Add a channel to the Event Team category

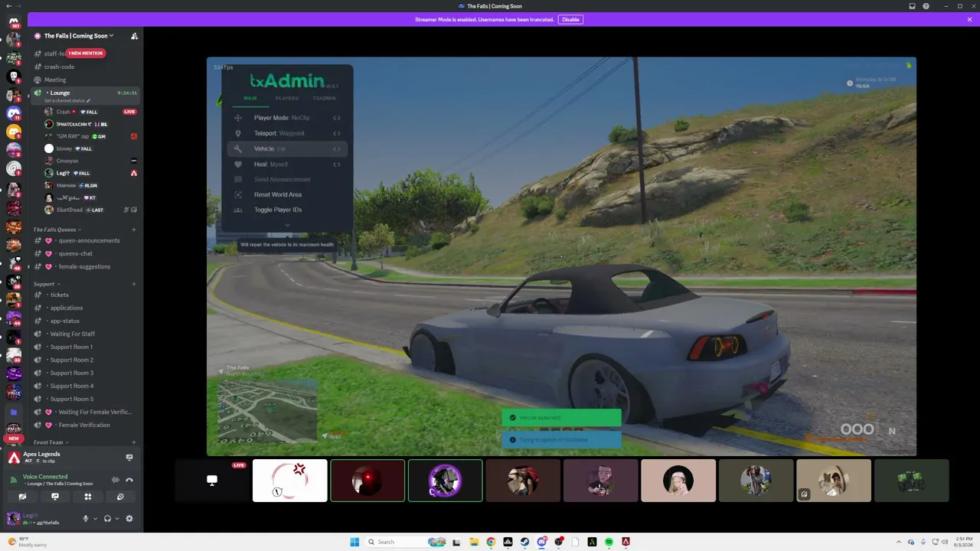(x=133, y=442)
